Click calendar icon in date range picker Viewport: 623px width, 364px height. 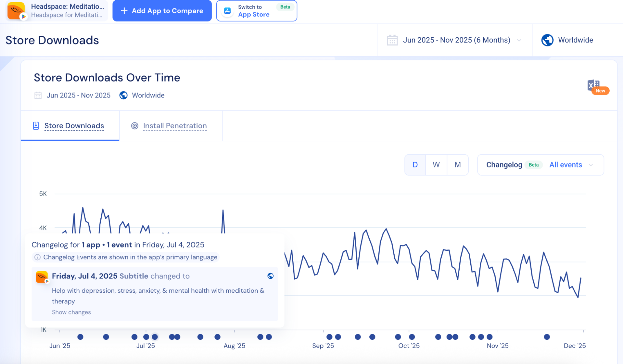(x=392, y=40)
